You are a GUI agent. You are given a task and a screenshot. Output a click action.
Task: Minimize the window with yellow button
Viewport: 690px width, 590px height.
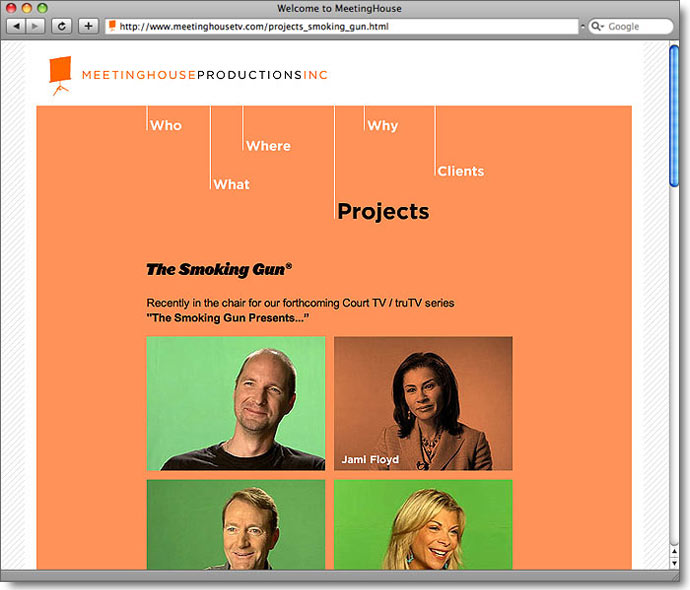click(27, 8)
